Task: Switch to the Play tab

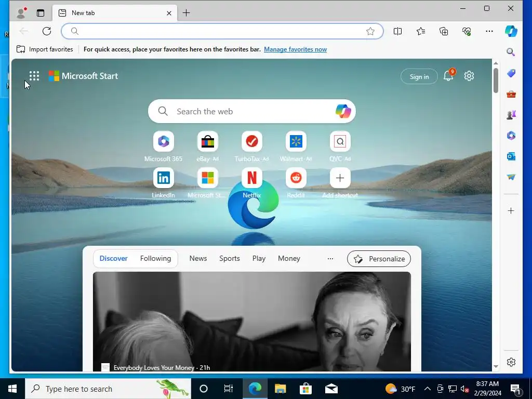Action: coord(259,259)
